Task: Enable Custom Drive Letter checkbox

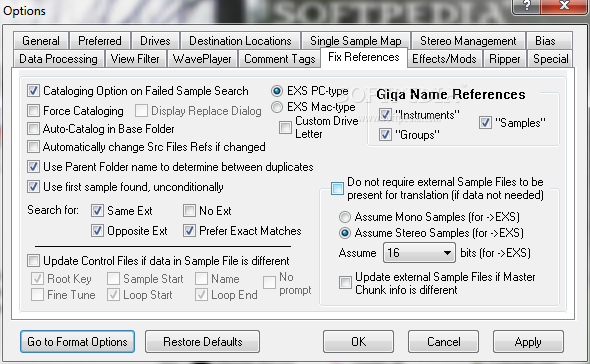Action: pos(285,127)
